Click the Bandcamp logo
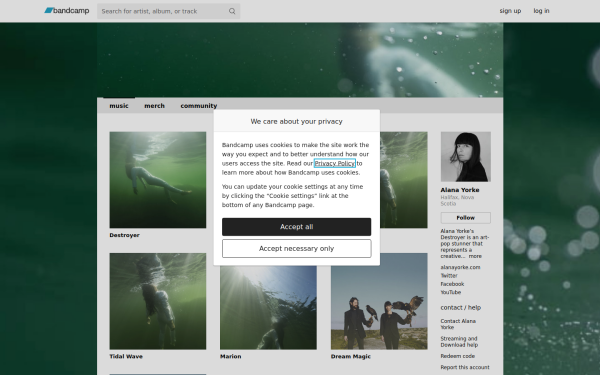Screen dimensions: 600x375 coord(67,11)
